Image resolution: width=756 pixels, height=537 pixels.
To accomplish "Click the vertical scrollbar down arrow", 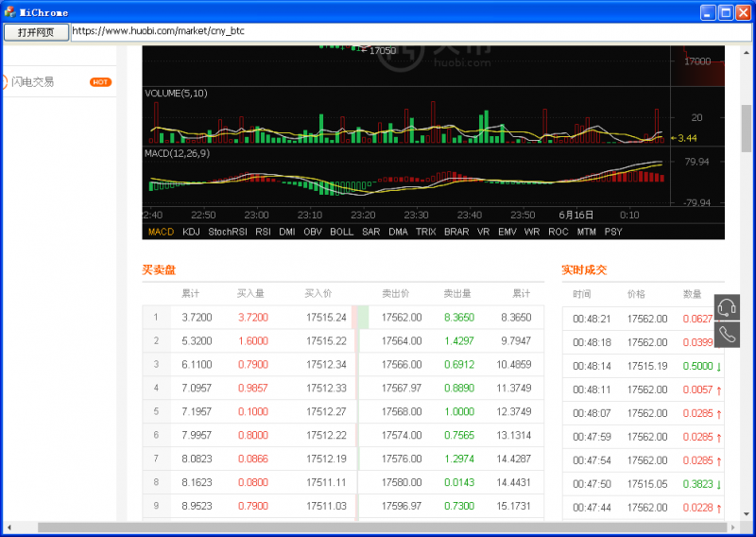I will 747,514.
